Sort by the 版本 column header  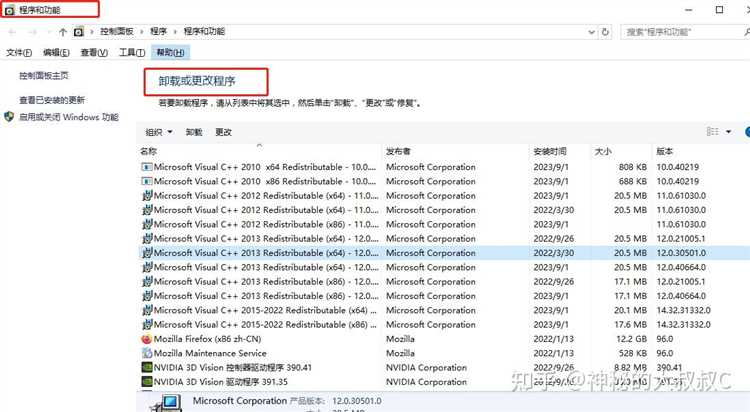coord(701,151)
